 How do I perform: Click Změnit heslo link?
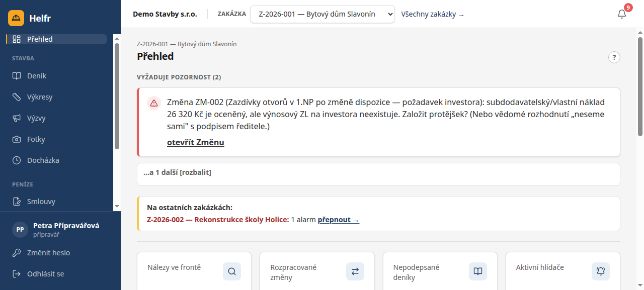(x=48, y=253)
